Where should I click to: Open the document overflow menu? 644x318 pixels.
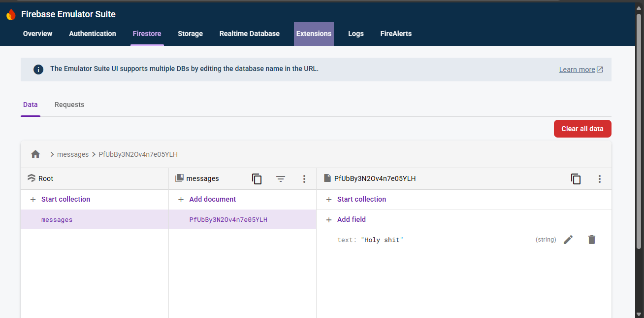(x=600, y=179)
